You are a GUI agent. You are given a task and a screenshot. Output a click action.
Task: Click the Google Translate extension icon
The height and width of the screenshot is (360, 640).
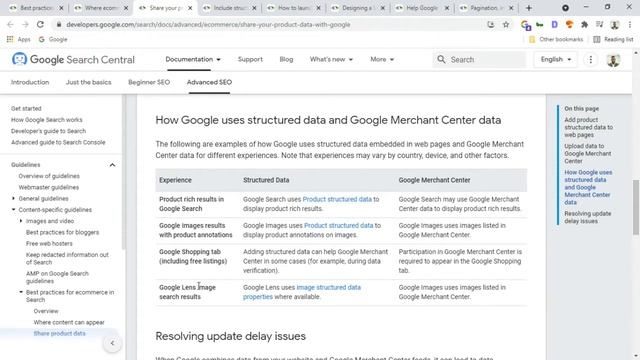coord(526,25)
